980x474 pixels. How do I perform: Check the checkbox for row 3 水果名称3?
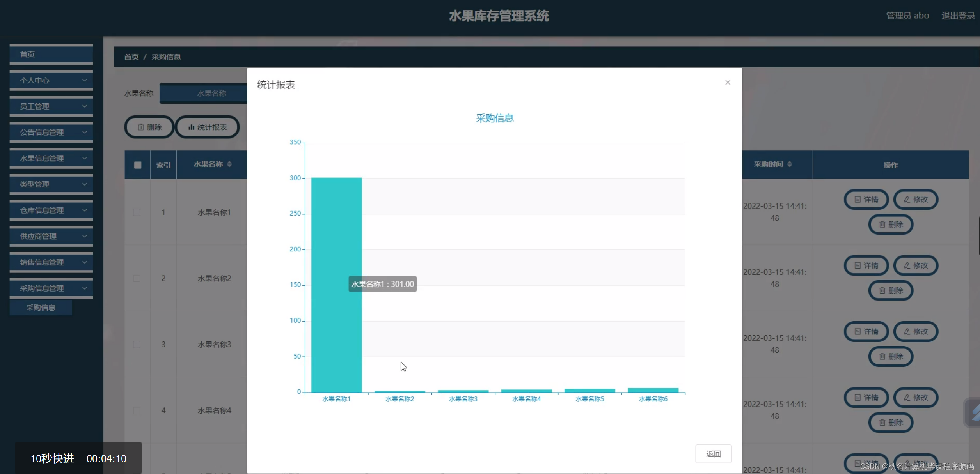137,345
